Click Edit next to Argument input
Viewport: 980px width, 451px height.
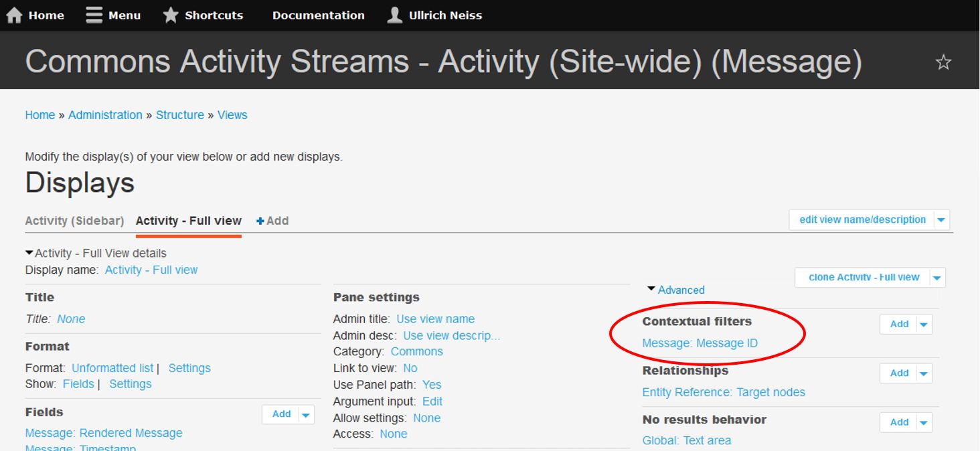(x=432, y=401)
